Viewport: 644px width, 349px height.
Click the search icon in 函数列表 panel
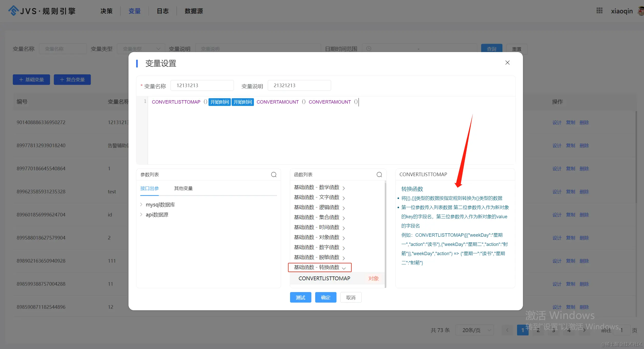[x=379, y=175]
